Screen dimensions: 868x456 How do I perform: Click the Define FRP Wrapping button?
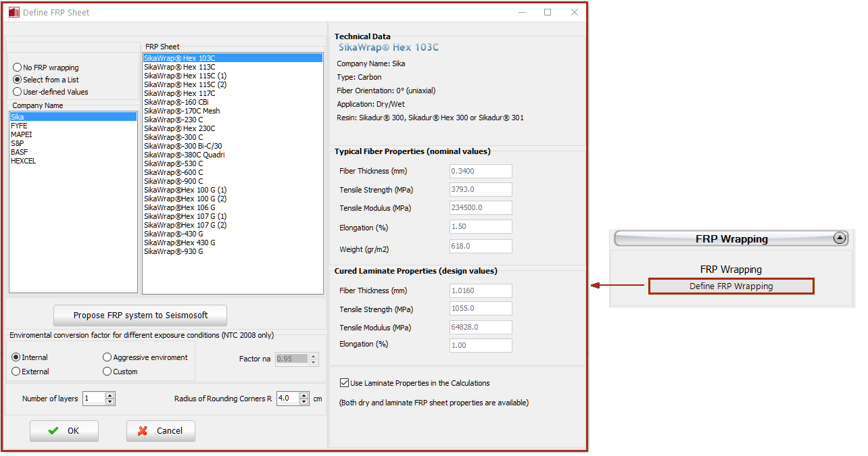(731, 286)
